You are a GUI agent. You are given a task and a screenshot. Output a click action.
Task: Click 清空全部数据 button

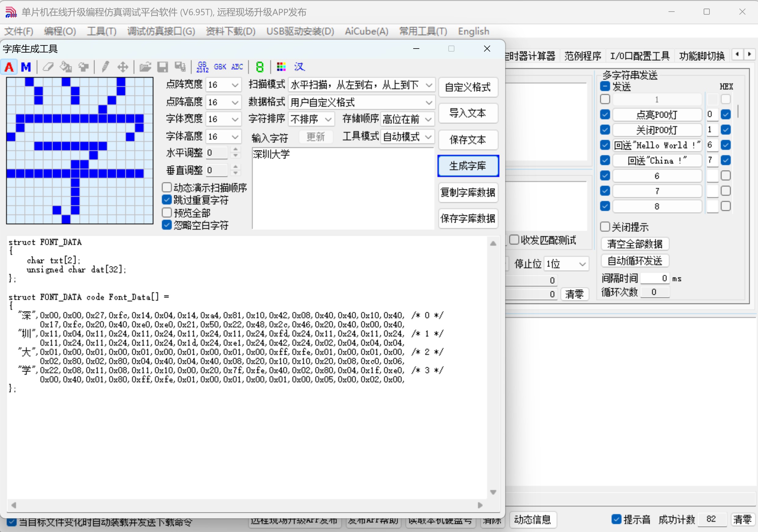point(635,244)
